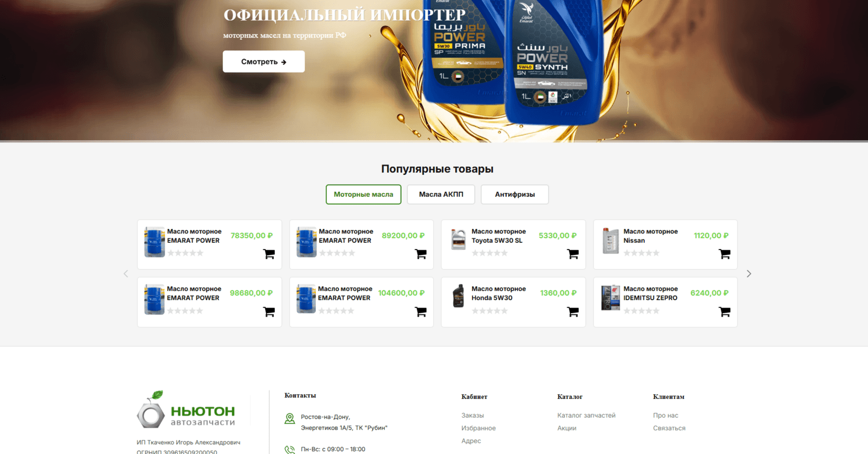
Task: Add EMARAT POWER 78350,00 ₽ oil to cart
Action: tap(269, 254)
